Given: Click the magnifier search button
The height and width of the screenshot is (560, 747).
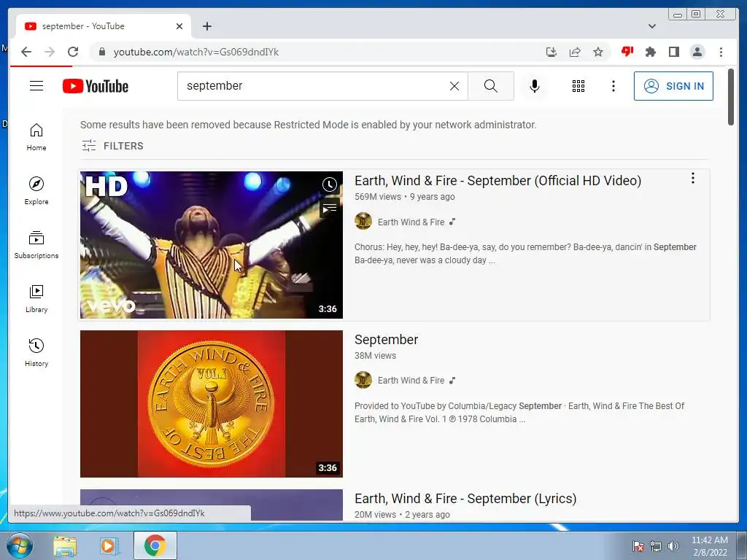Looking at the screenshot, I should (x=491, y=86).
